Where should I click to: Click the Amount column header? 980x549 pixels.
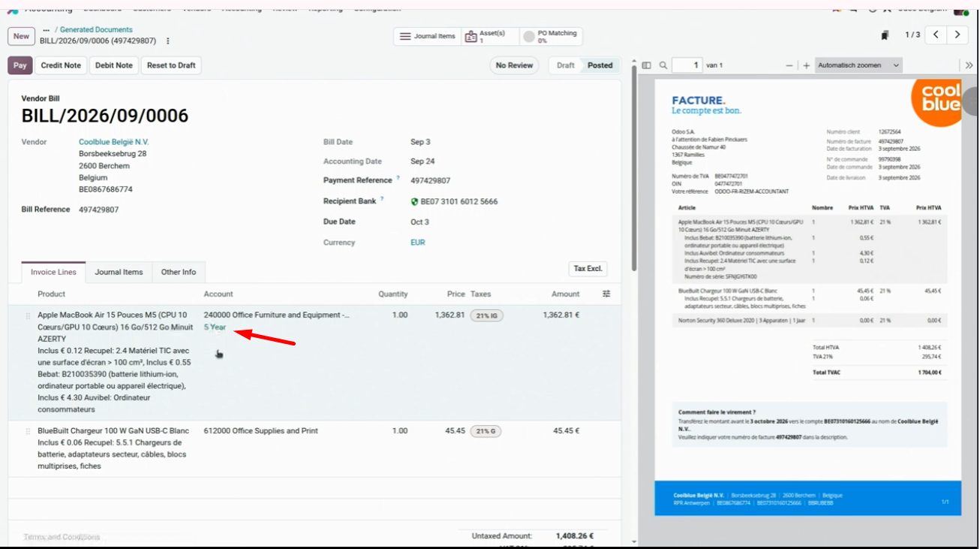(565, 294)
